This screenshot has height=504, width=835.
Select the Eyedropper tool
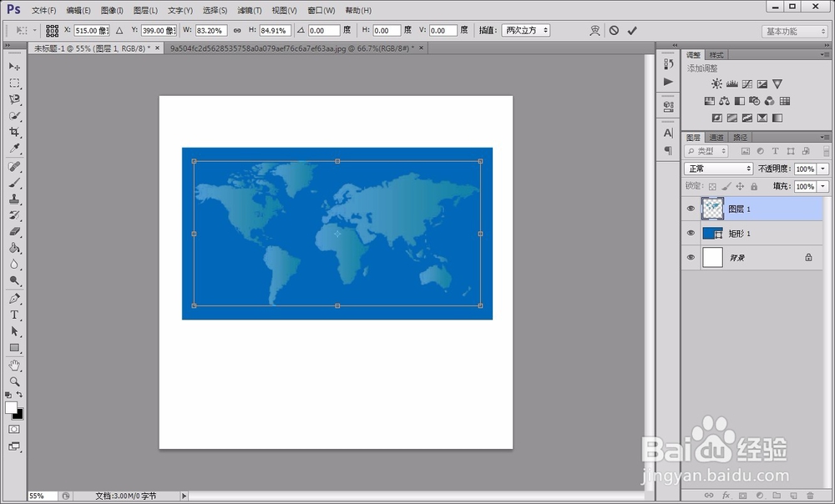14,149
